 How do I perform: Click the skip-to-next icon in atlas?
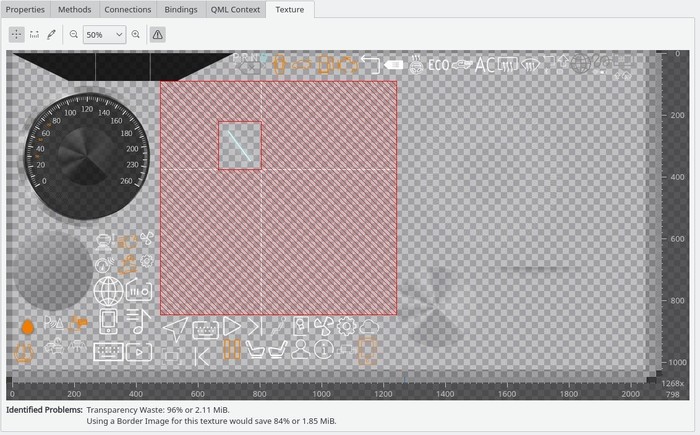[x=255, y=326]
